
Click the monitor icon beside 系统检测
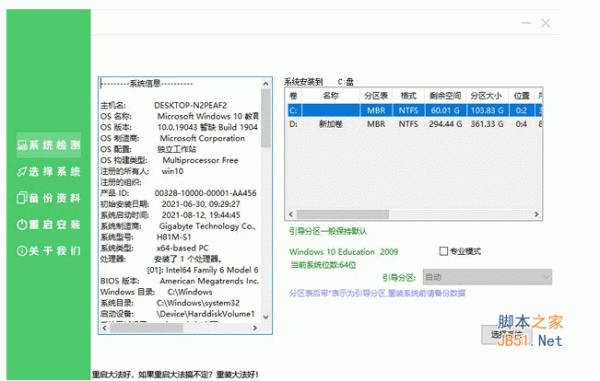tap(22, 145)
